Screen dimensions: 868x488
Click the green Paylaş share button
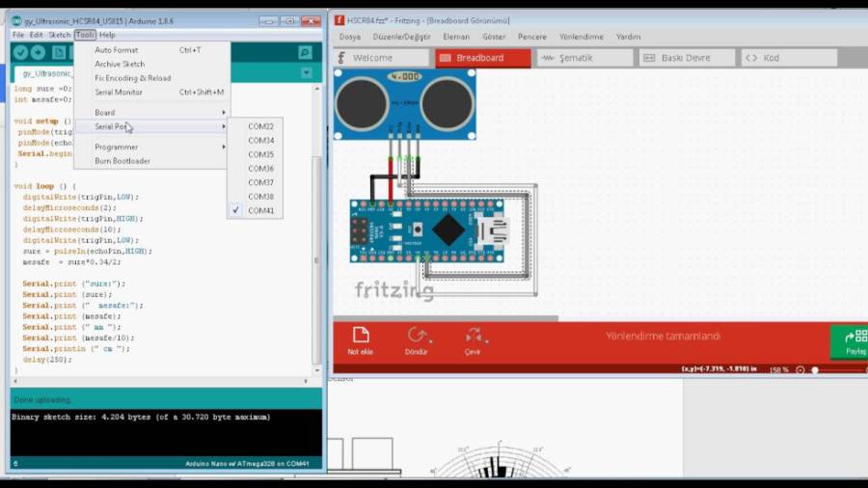pyautogui.click(x=849, y=342)
